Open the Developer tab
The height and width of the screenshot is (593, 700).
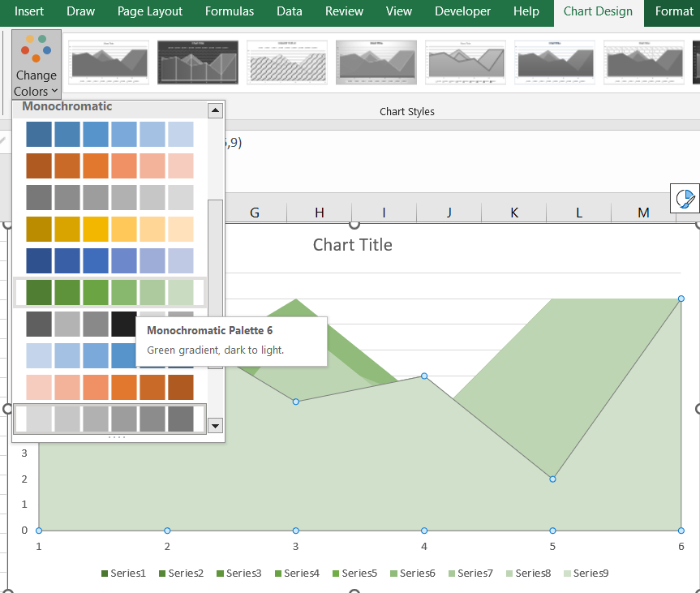point(462,11)
